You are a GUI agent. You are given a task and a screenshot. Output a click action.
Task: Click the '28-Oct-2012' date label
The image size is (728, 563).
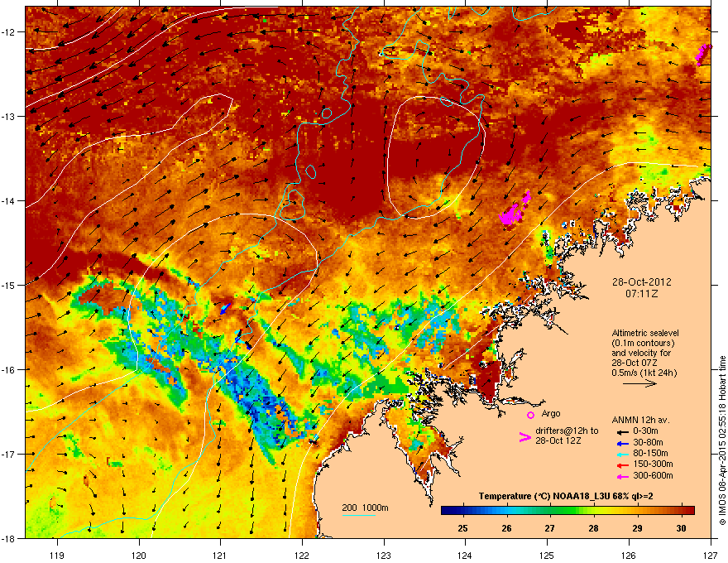pyautogui.click(x=642, y=282)
